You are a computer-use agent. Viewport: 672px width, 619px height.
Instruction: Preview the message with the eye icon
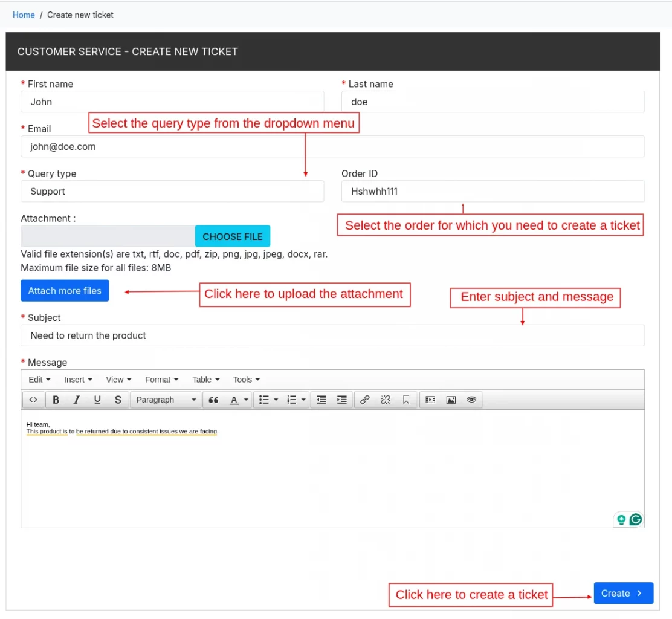point(471,400)
